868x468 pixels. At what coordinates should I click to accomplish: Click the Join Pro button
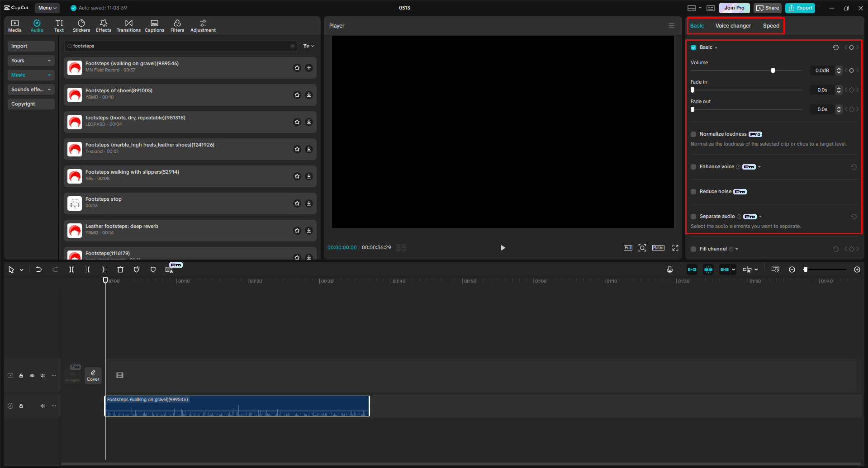pyautogui.click(x=734, y=8)
